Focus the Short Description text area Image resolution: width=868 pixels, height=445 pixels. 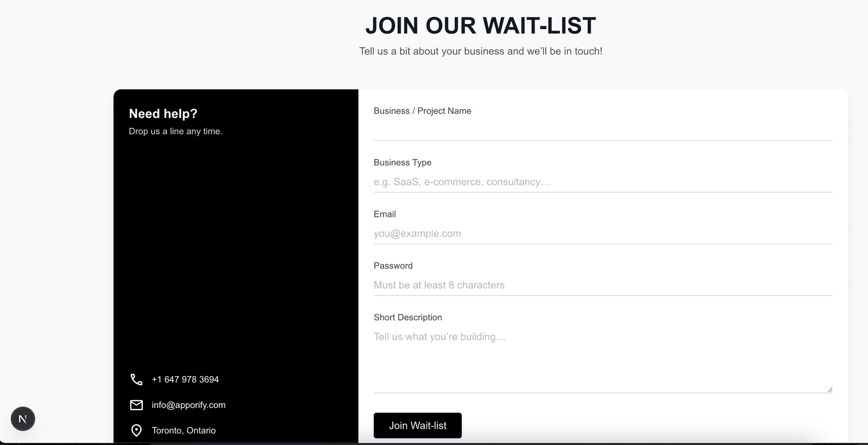click(x=603, y=360)
